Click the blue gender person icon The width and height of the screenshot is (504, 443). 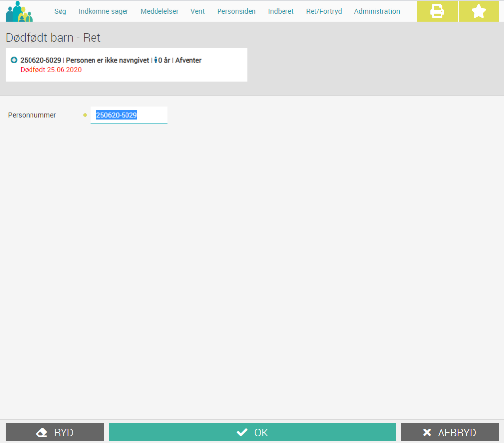click(156, 60)
